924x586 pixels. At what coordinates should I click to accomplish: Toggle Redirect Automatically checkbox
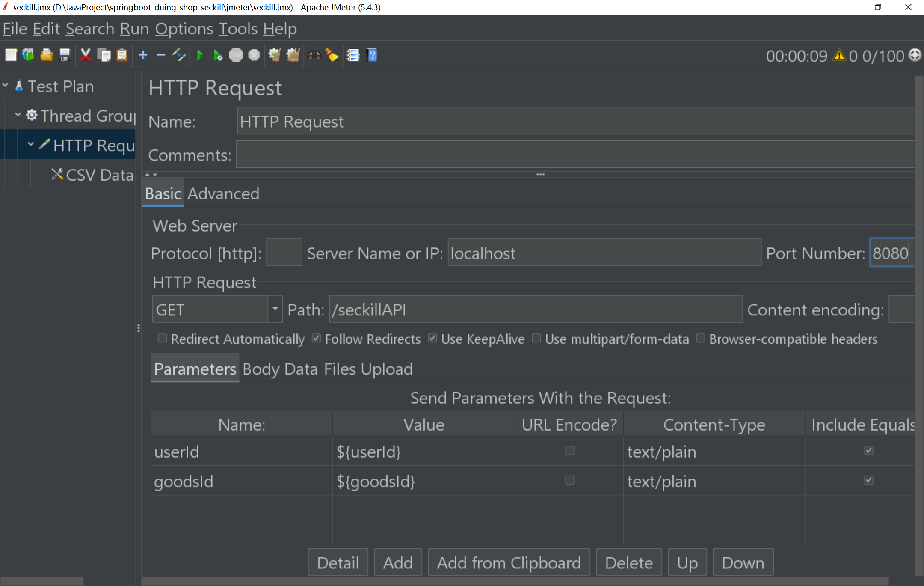click(x=162, y=339)
